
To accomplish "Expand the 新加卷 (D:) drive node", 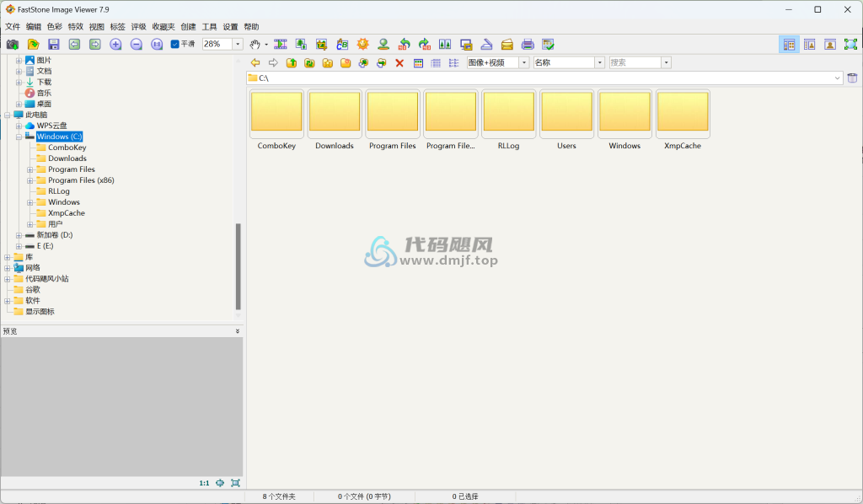I will click(19, 235).
